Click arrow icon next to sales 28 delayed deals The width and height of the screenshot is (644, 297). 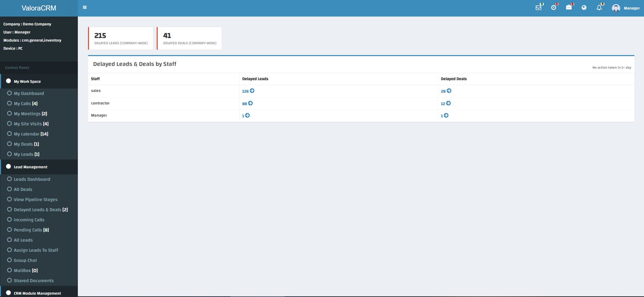(x=449, y=91)
